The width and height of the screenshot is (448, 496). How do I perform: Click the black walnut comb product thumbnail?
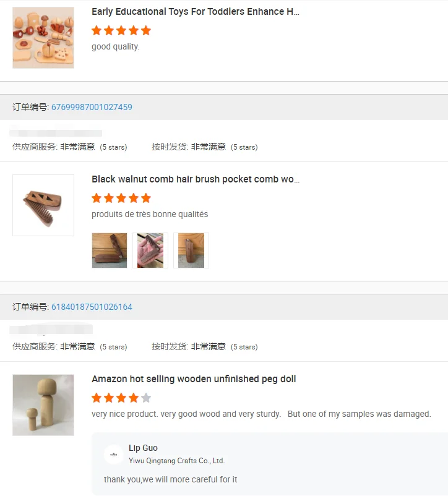coord(43,205)
